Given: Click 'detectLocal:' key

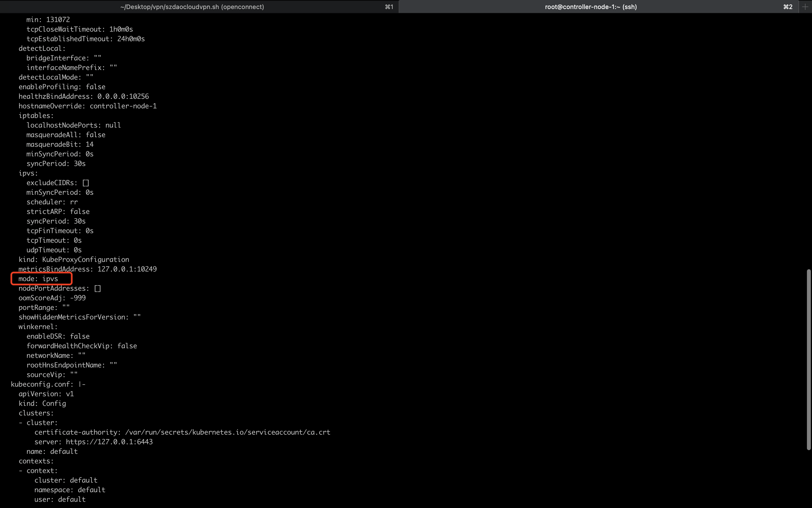Looking at the screenshot, I should [42, 48].
